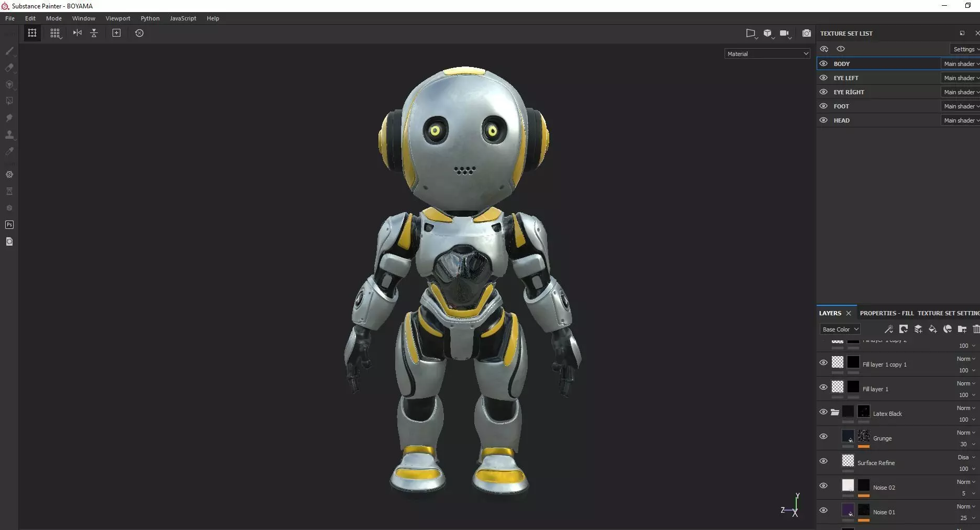The height and width of the screenshot is (530, 980).
Task: Click the reset transform circular icon
Action: (139, 33)
